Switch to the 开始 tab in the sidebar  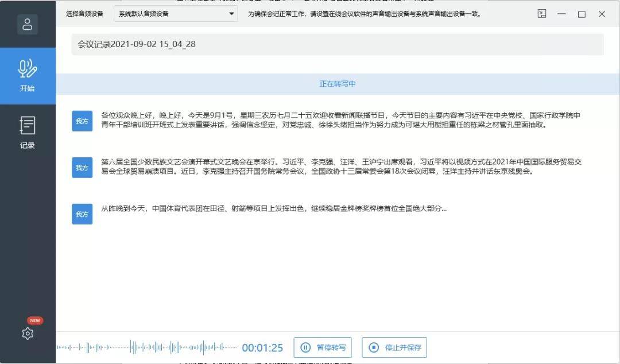(27, 75)
